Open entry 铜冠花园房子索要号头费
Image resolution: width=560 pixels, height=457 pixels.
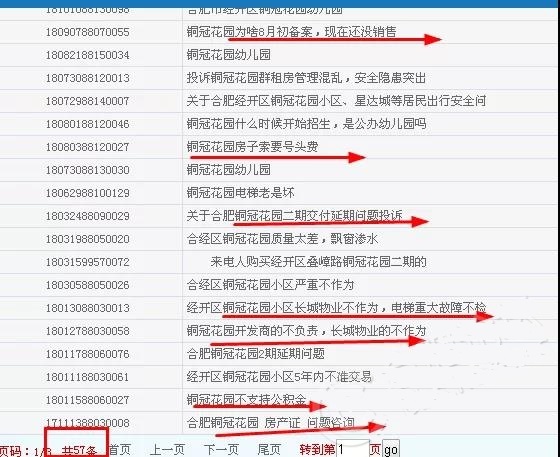252,147
